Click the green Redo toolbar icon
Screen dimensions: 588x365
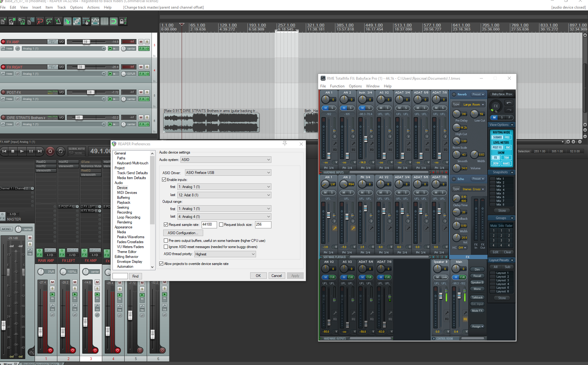tap(49, 21)
